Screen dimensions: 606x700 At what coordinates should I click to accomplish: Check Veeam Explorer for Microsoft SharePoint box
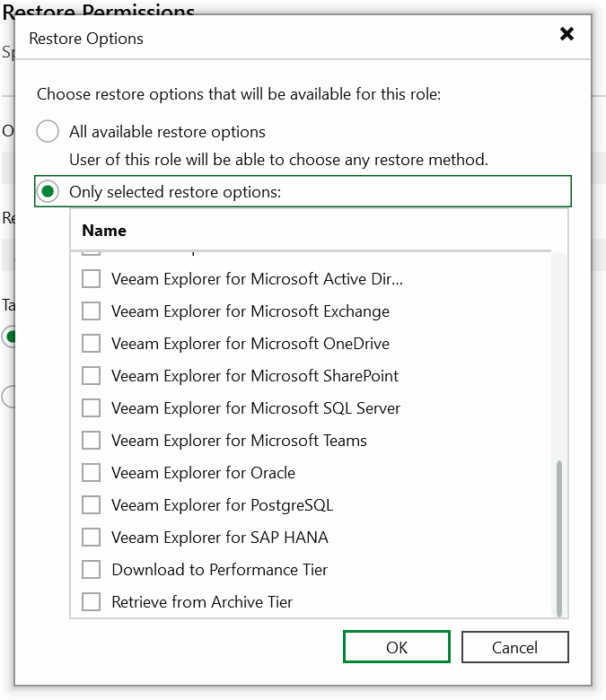click(91, 376)
